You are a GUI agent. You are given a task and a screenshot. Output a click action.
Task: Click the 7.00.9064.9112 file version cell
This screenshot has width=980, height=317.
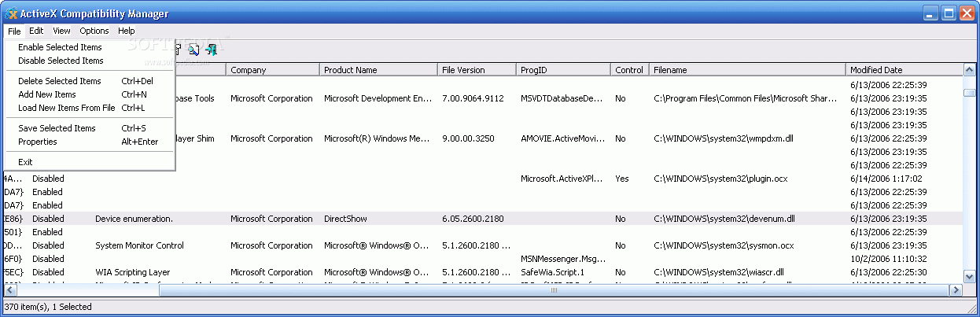point(473,98)
